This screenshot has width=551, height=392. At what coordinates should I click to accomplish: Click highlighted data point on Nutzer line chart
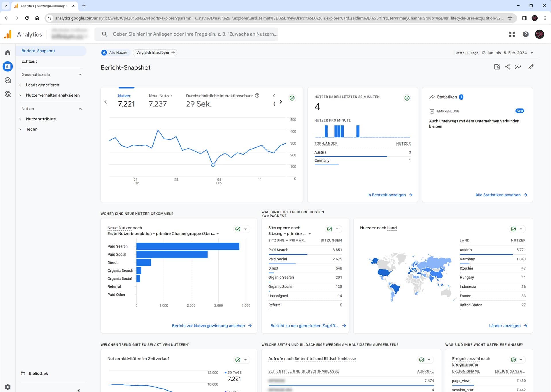pyautogui.click(x=213, y=165)
